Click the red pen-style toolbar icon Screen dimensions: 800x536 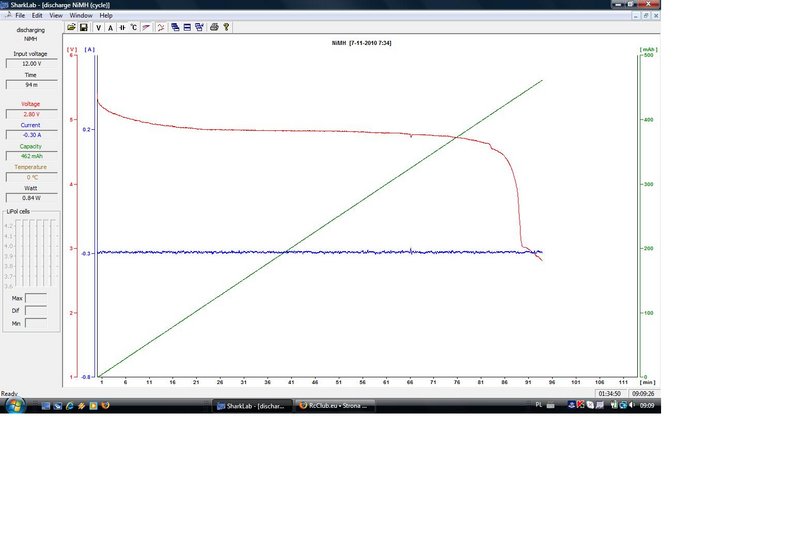point(146,28)
